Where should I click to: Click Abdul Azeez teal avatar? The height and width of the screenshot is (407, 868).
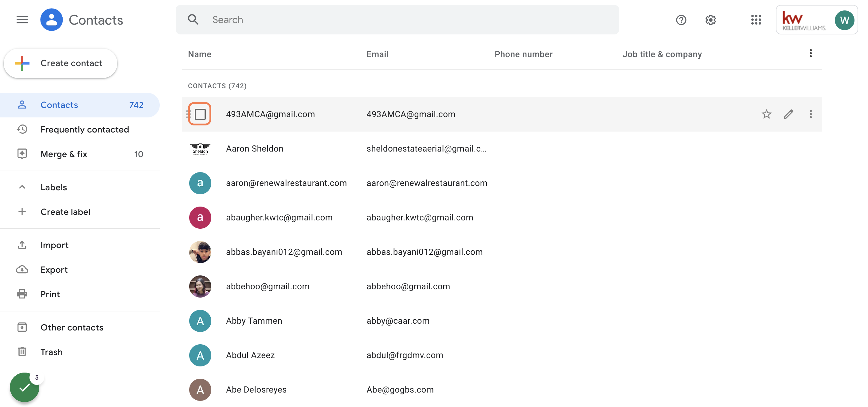[200, 355]
